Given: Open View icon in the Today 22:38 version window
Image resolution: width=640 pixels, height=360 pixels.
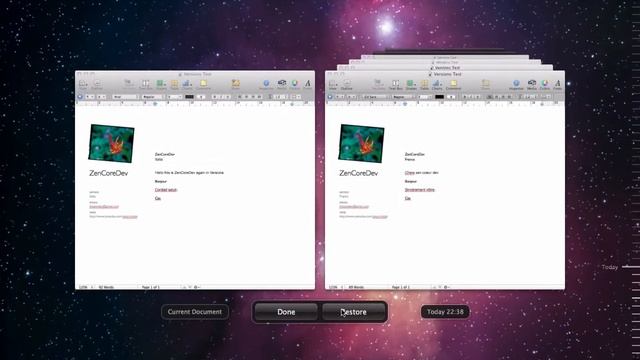Looking at the screenshot, I should click(x=333, y=84).
